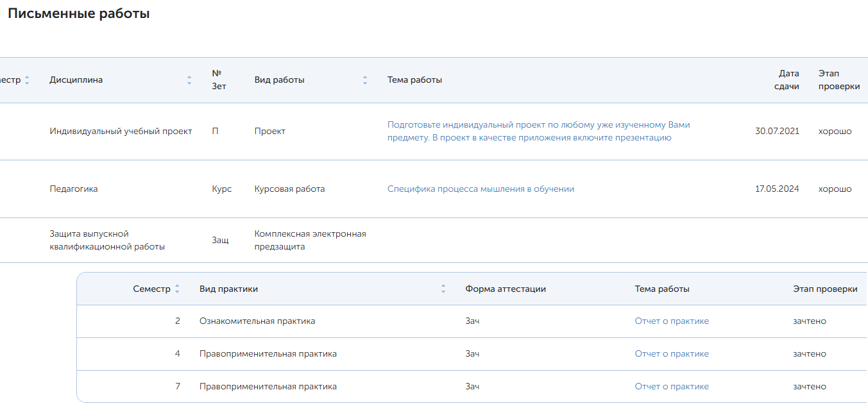Sort the Вид работы column using its arrows

pos(365,80)
